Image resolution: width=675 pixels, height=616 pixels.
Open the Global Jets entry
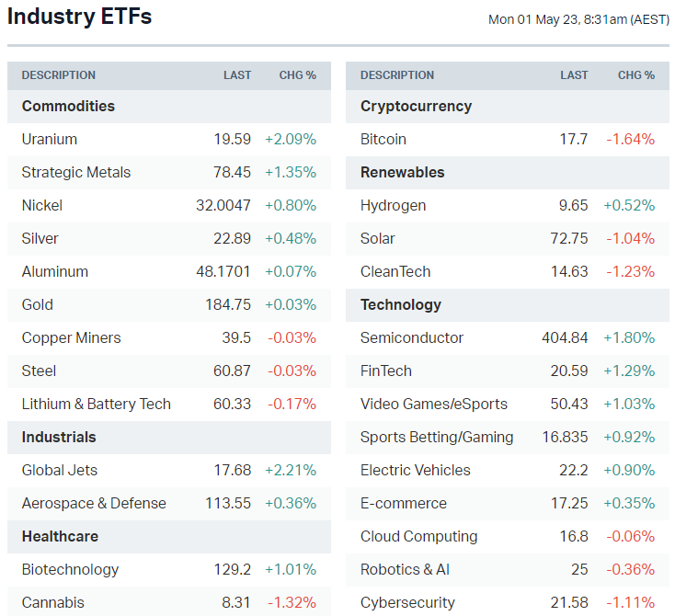click(x=60, y=470)
